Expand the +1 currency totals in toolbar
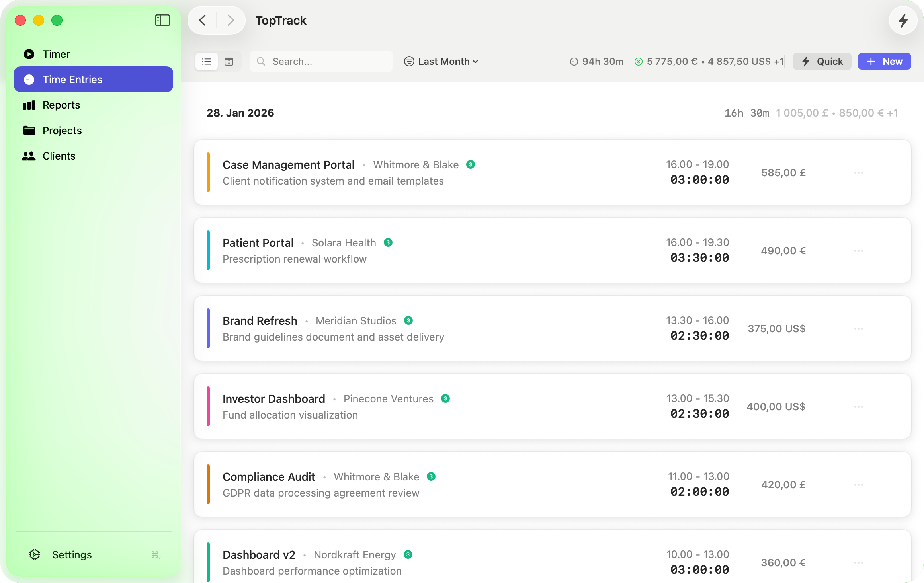Viewport: 924px width, 583px height. click(779, 62)
